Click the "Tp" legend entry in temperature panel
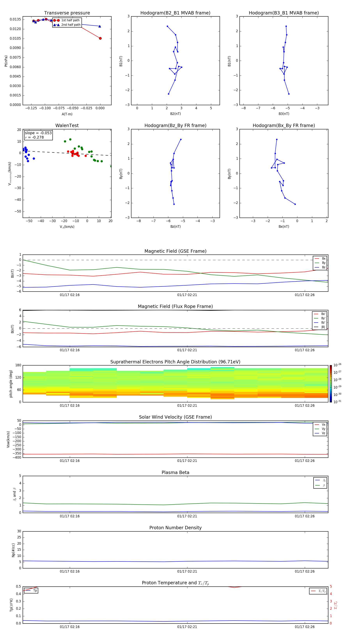Screen dimensions: 351x644 click(x=31, y=591)
